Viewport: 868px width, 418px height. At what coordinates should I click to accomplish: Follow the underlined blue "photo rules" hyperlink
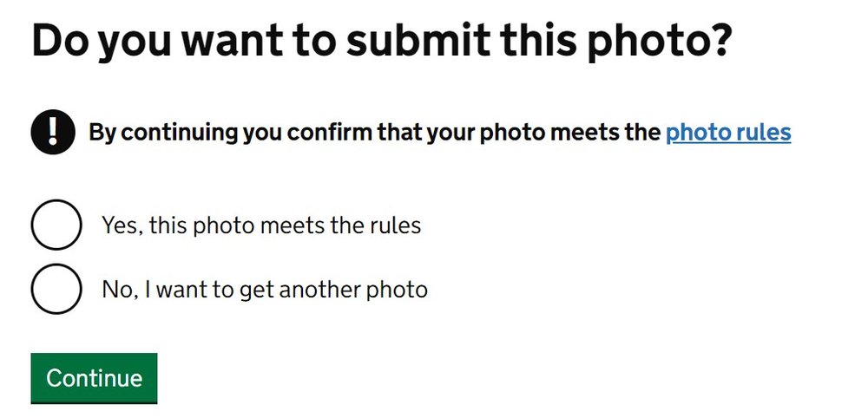[728, 133]
